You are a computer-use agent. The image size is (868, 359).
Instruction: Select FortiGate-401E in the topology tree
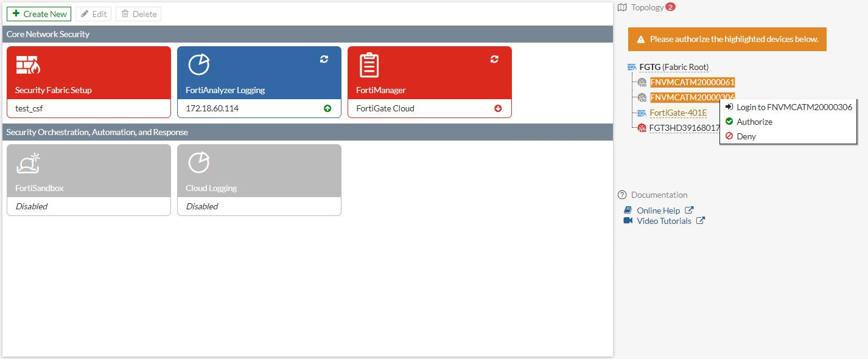pyautogui.click(x=678, y=113)
